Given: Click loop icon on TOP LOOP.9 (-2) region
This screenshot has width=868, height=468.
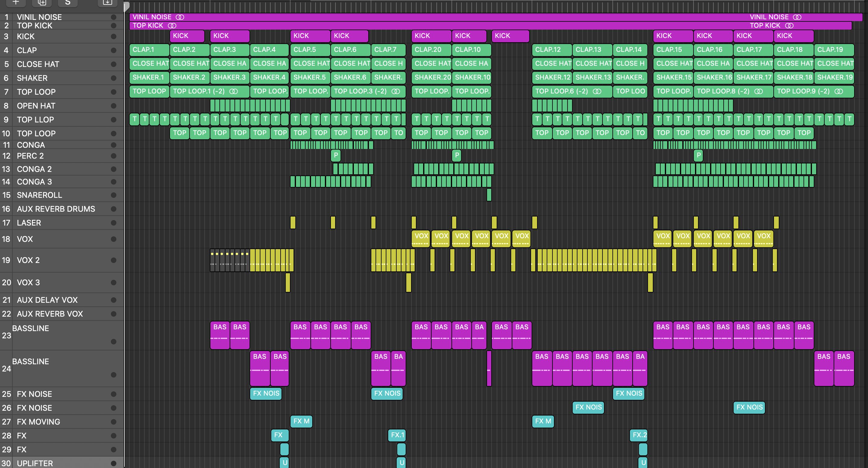Looking at the screenshot, I should (839, 91).
